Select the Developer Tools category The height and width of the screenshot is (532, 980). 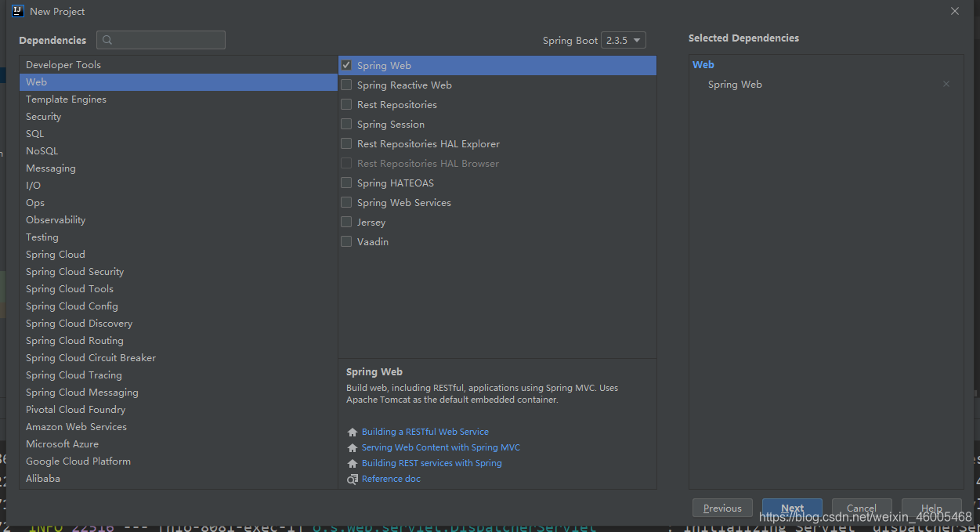pos(179,65)
